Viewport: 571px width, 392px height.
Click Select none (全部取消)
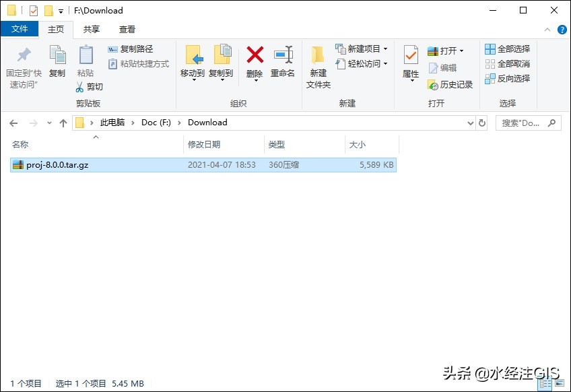coord(507,64)
